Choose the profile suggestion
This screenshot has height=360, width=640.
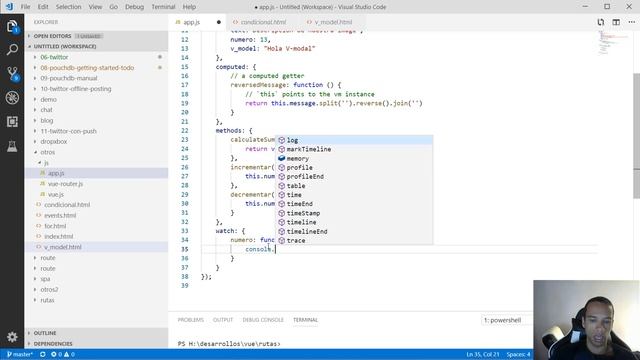354,167
